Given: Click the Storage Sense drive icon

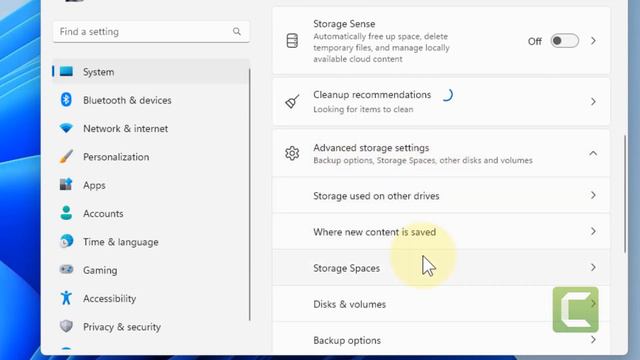Looking at the screenshot, I should [292, 41].
